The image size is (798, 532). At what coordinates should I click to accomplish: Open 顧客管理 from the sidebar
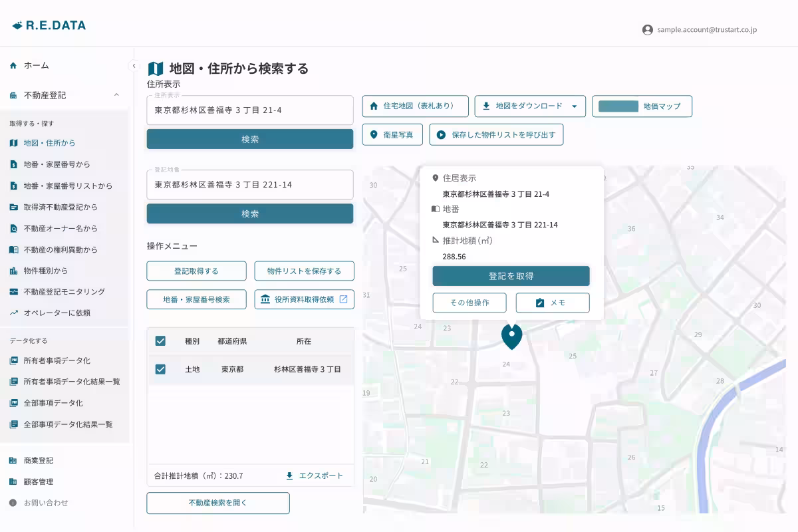coord(40,481)
